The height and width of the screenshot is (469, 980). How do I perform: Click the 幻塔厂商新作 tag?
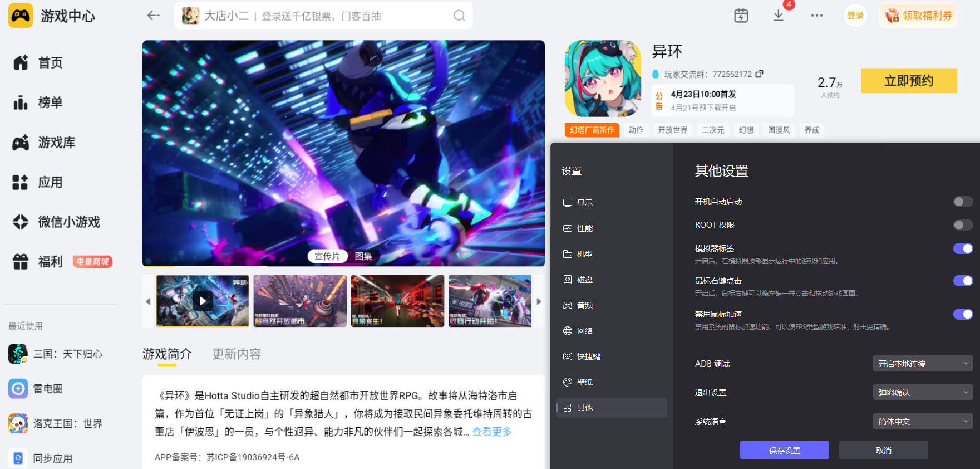592,130
